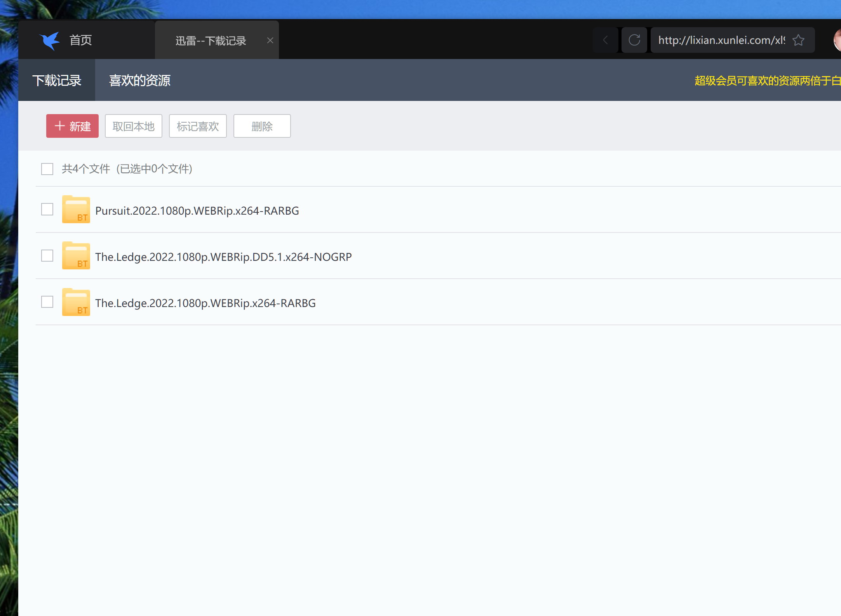Open The.Ledge DD5.1 NOGRP folder icon
This screenshot has width=841, height=616.
[x=76, y=256]
